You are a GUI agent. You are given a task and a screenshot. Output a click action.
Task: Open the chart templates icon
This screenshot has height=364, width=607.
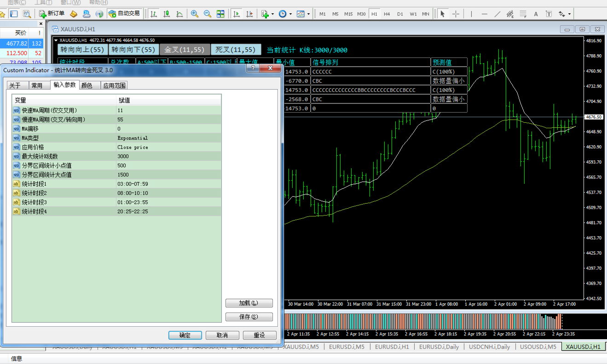click(x=301, y=14)
